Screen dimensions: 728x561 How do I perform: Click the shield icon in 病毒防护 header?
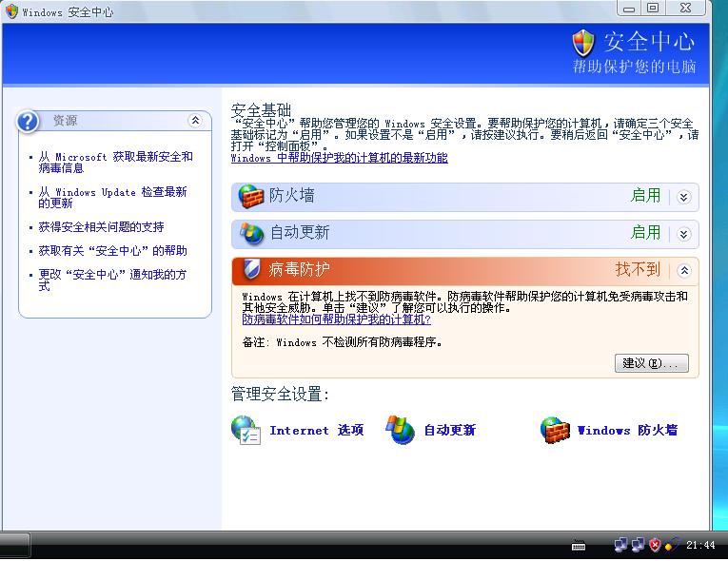[251, 269]
